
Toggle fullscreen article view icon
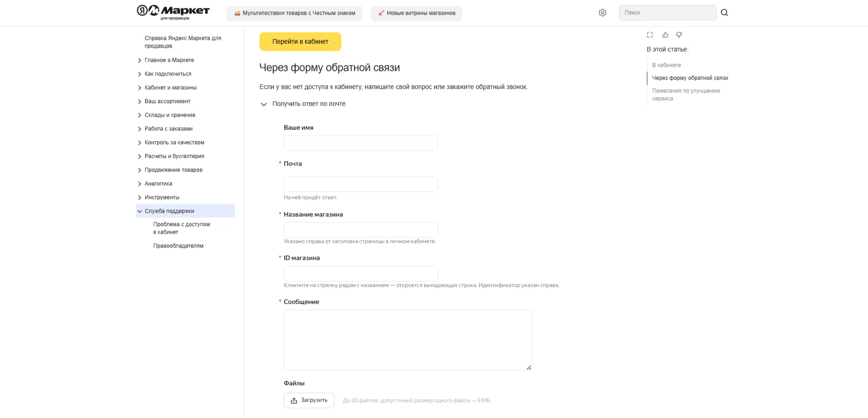[650, 35]
